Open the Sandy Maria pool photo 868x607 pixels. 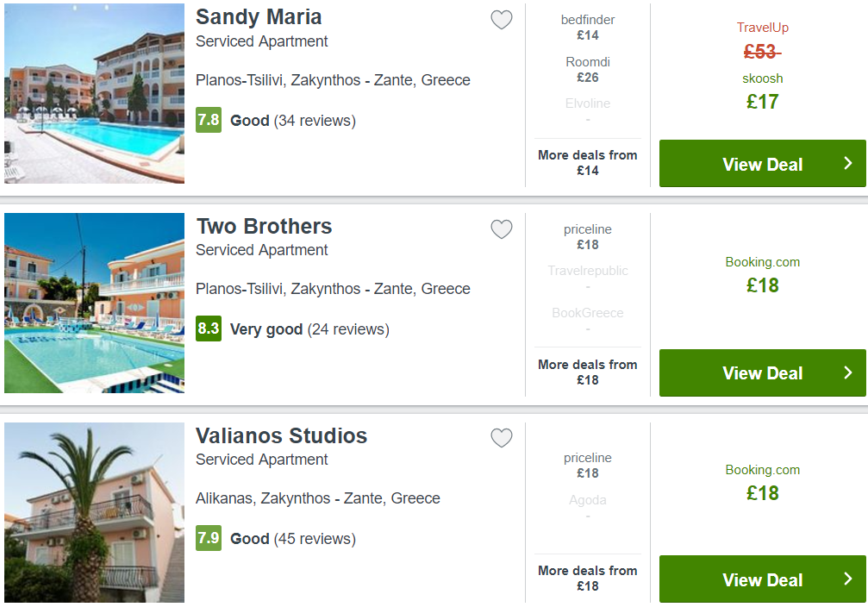click(x=94, y=93)
